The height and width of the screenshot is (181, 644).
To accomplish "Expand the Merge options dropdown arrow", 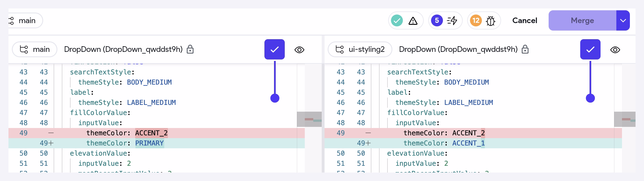I will click(x=623, y=21).
